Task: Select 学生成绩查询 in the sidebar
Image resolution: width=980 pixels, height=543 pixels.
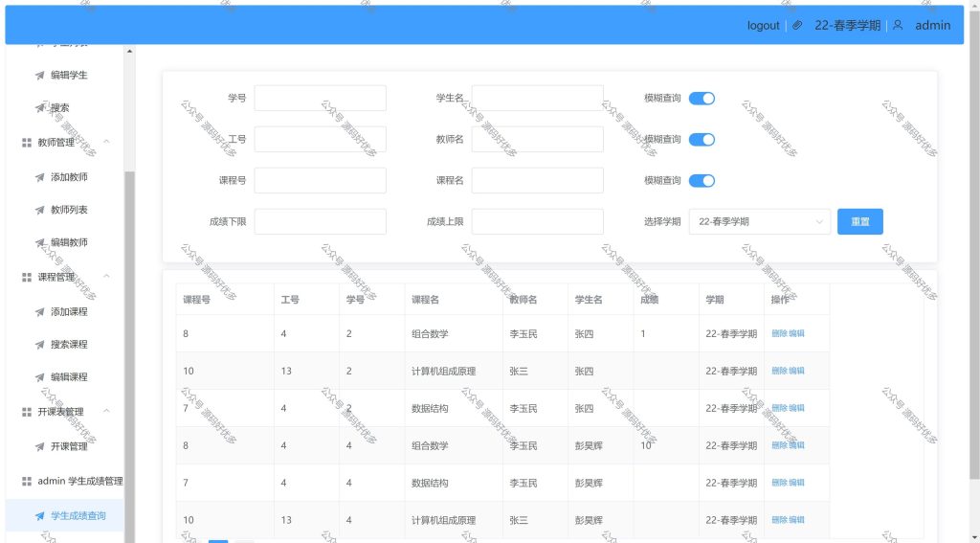Action: pos(65,515)
